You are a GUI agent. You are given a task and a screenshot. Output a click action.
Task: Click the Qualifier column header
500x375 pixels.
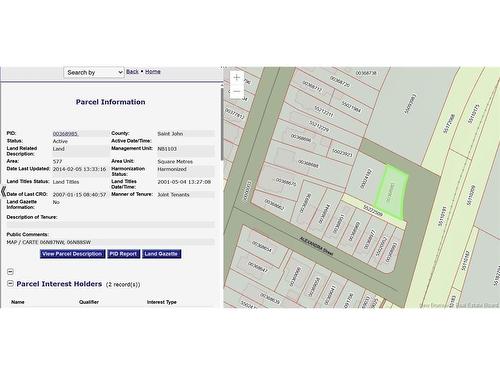click(89, 302)
